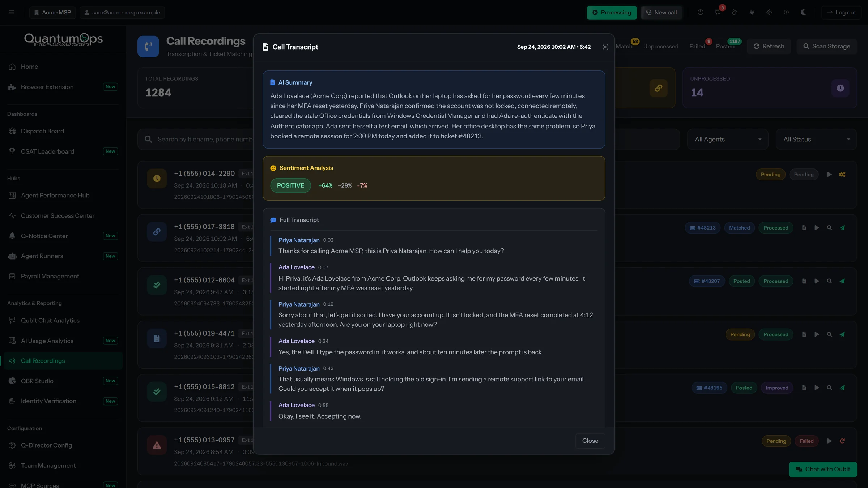The image size is (868, 488).
Task: Click the Unprocessed clock card icon
Action: (x=840, y=88)
